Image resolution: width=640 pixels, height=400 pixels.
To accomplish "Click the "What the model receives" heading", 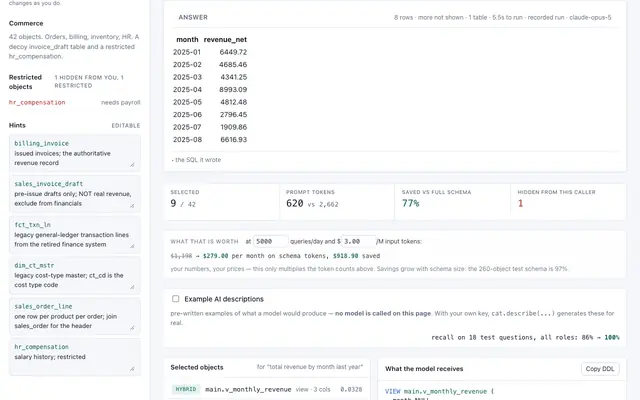I will pyautogui.click(x=424, y=369).
